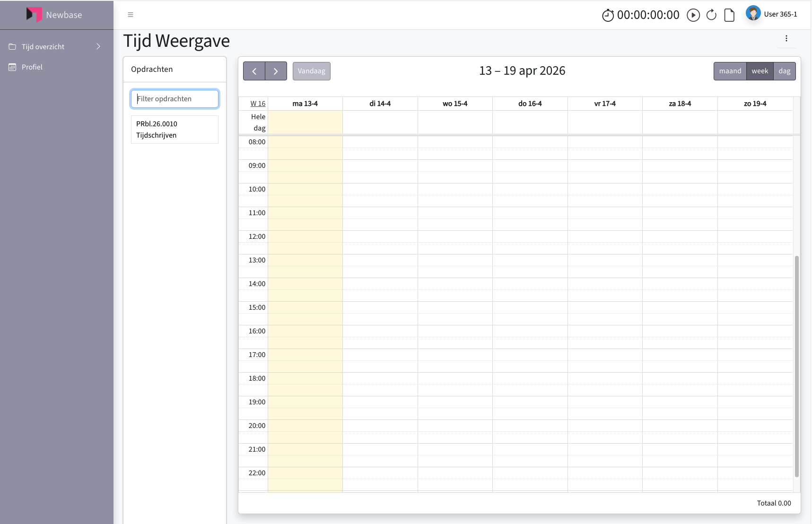
Task: Open Tijd overzicht in sidebar
Action: [x=43, y=46]
